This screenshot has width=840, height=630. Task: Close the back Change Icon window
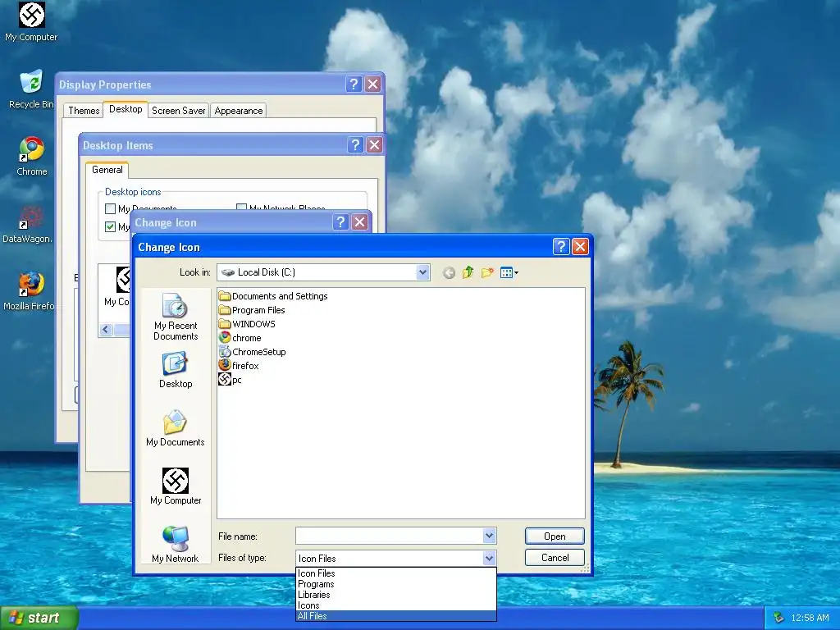359,221
